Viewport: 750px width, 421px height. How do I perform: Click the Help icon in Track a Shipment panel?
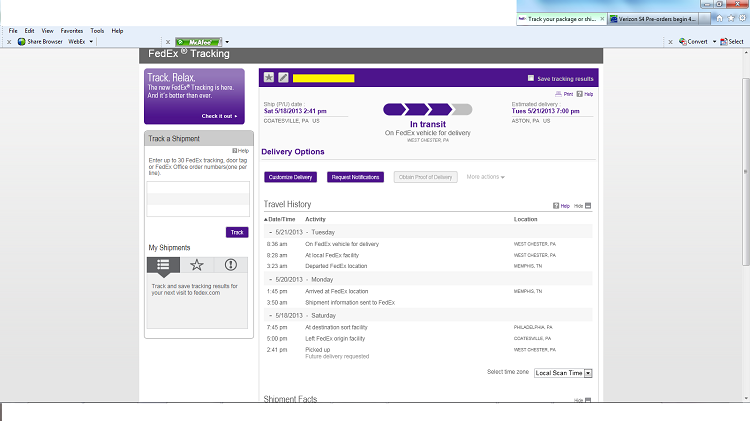[240, 150]
